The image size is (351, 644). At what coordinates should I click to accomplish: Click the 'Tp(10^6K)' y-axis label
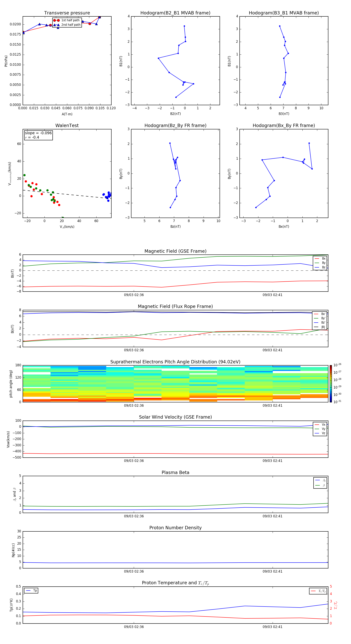tap(11, 605)
